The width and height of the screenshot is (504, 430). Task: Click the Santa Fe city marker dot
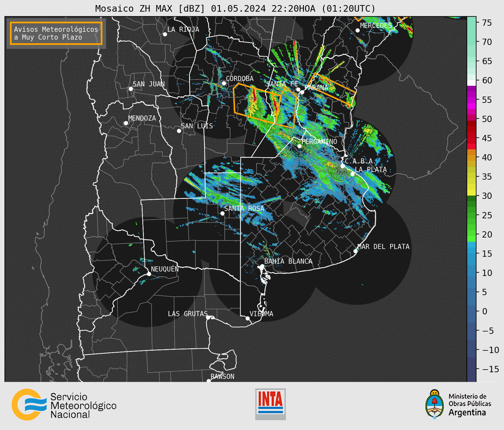(x=298, y=89)
